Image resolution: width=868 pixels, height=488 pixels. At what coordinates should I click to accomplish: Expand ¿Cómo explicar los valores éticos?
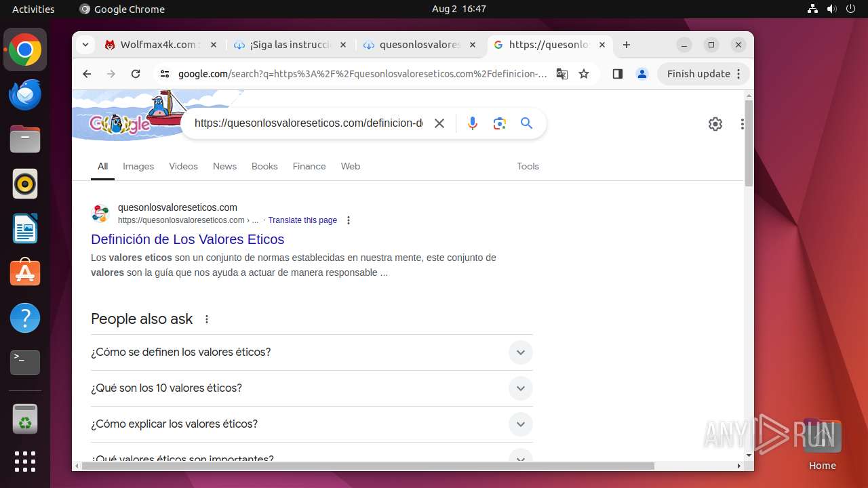[312, 424]
